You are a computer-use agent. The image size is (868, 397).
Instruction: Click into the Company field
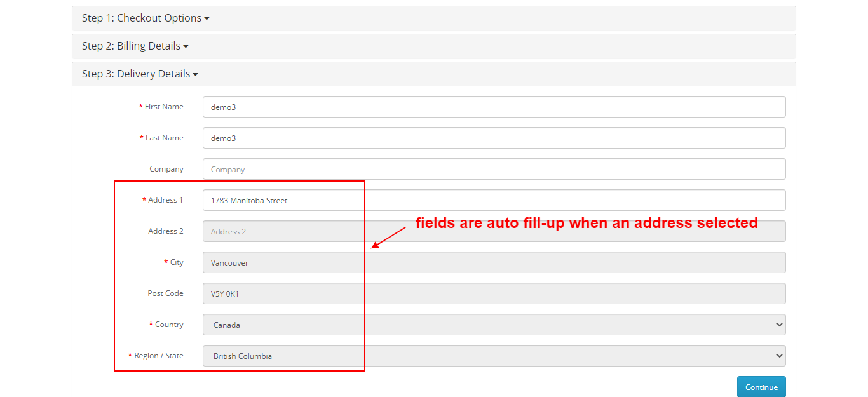494,169
